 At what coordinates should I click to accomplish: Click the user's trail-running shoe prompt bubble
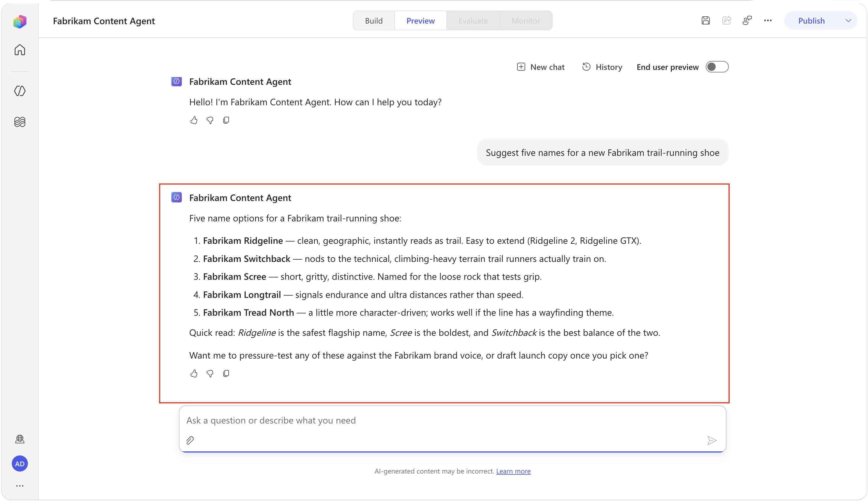[603, 153]
